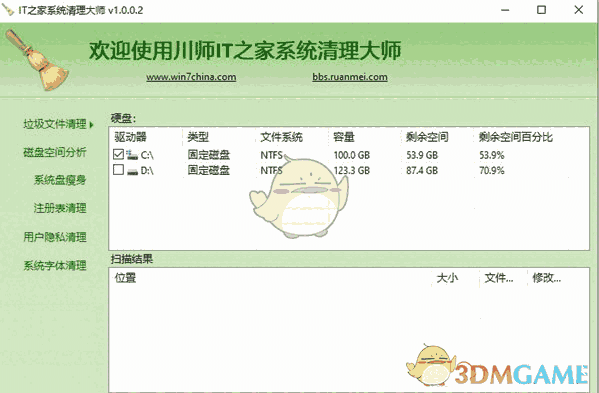Open 系统字体清理 page
The height and width of the screenshot is (393, 599).
point(55,265)
